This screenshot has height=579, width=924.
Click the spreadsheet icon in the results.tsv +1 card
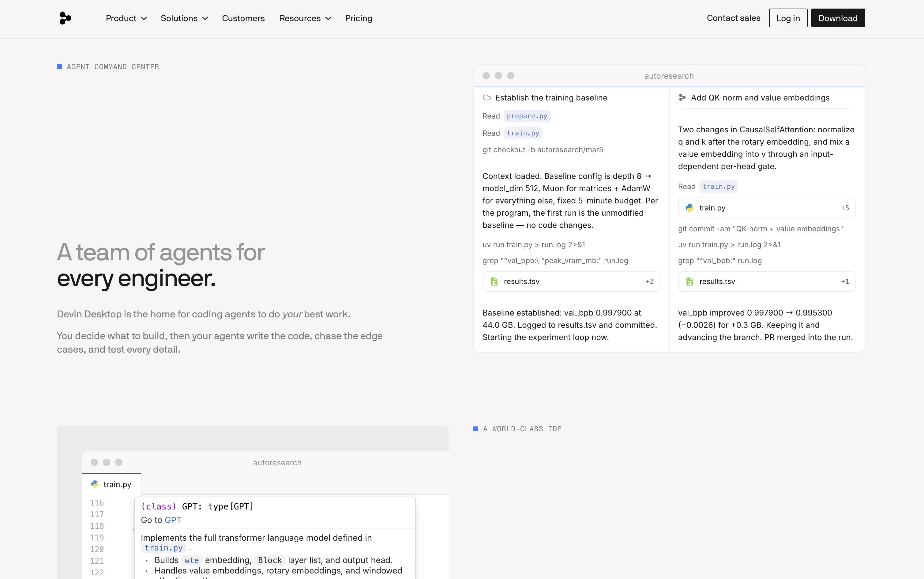(689, 282)
